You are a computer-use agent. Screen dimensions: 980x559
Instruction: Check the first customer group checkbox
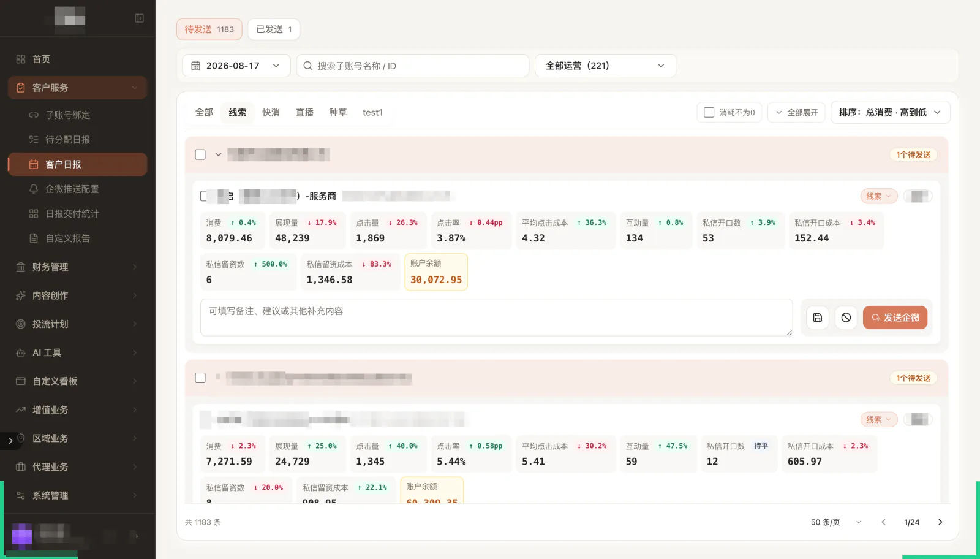(x=200, y=154)
